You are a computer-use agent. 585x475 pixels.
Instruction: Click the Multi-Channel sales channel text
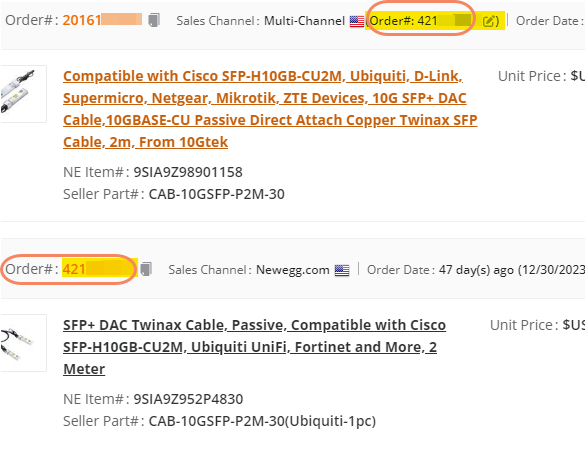tap(304, 21)
